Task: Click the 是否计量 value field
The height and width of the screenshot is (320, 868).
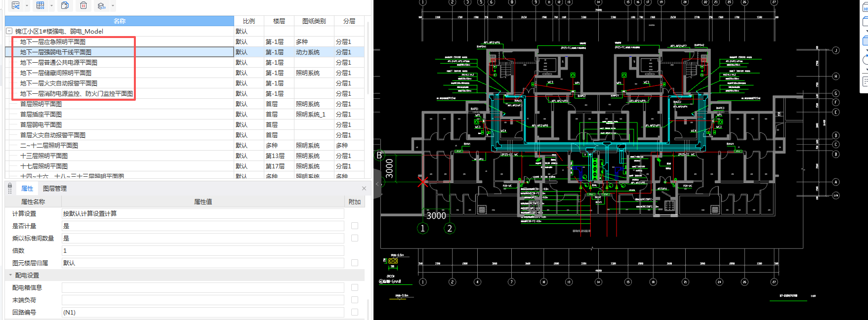Action: click(x=203, y=226)
